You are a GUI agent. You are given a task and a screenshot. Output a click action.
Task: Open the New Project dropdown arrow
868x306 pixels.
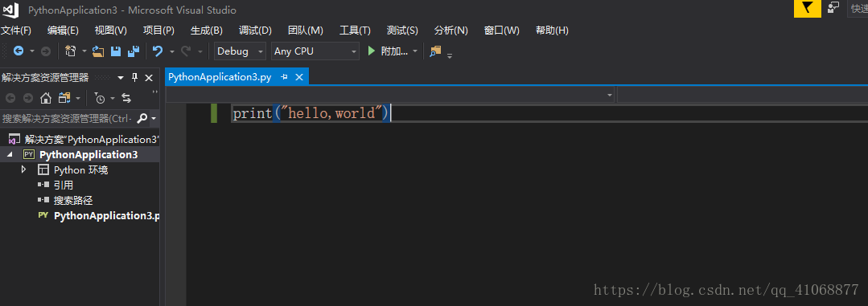click(84, 51)
